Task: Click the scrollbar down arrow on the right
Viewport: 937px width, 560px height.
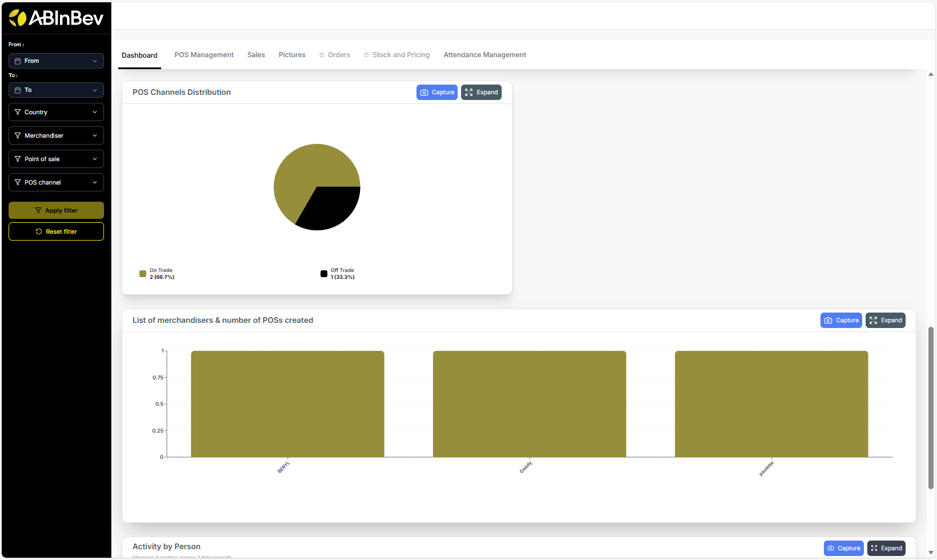Action: [931, 554]
